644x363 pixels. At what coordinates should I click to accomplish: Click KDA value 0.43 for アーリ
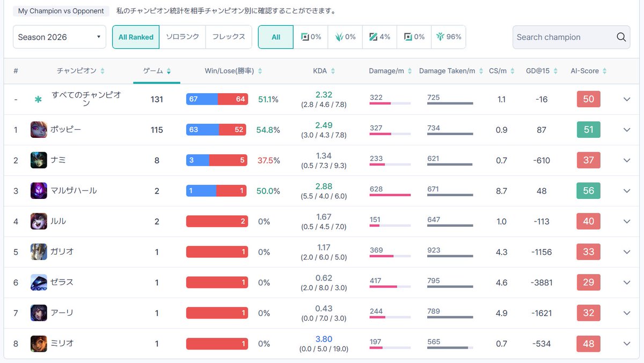pos(324,308)
